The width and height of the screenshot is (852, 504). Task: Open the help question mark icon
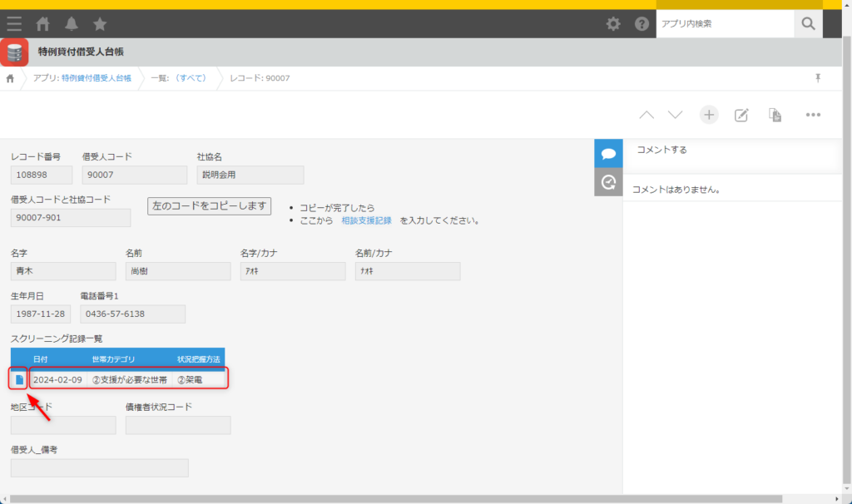[641, 24]
